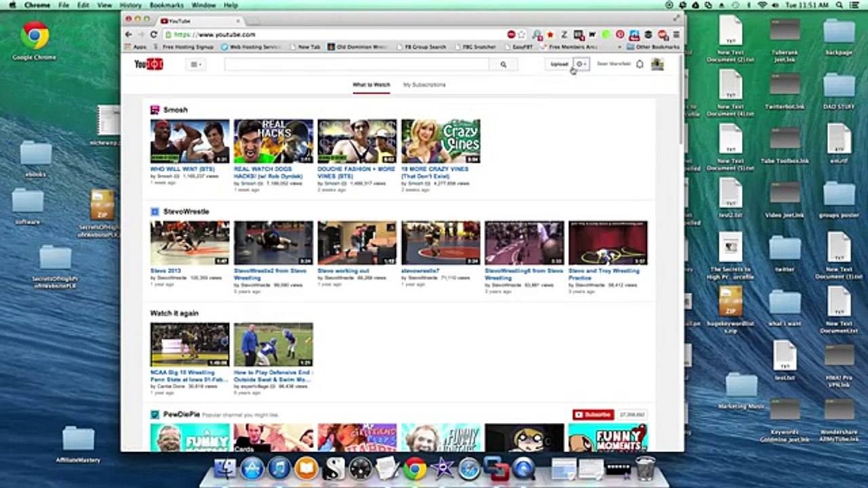Click Chrome's forward arrow

coord(141,35)
